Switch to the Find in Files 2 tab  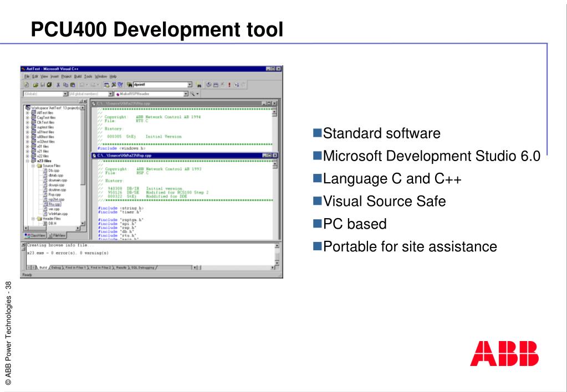101,268
